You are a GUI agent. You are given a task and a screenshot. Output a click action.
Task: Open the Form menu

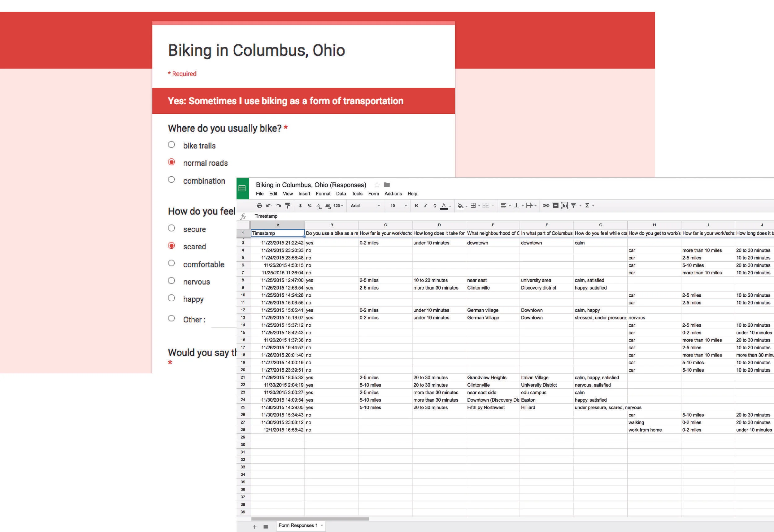pyautogui.click(x=373, y=194)
